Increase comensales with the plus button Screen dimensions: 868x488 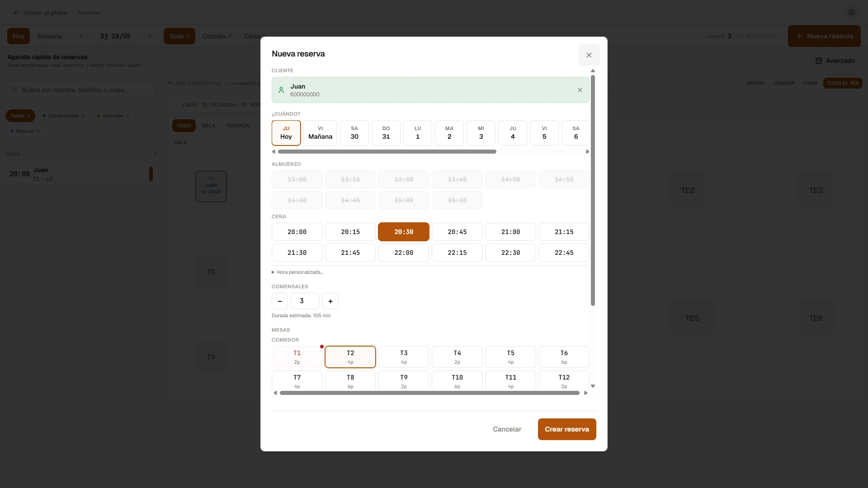[x=330, y=301]
